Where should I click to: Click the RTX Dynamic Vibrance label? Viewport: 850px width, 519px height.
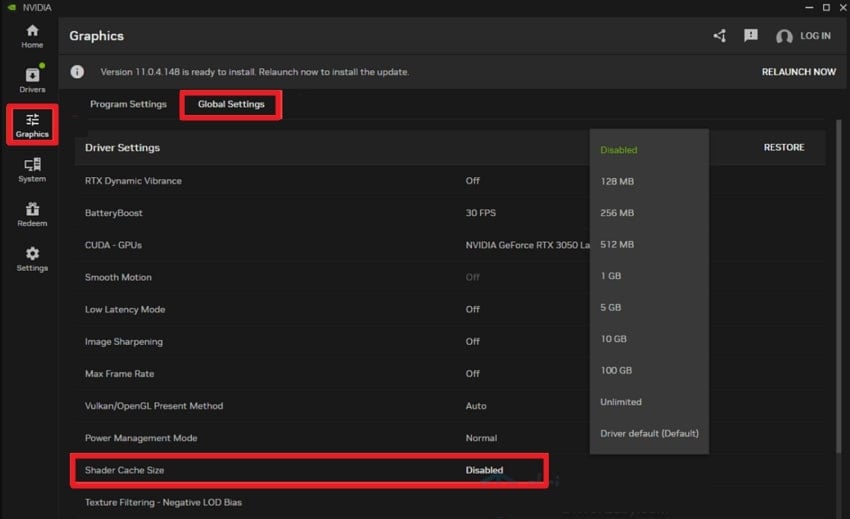tap(133, 181)
